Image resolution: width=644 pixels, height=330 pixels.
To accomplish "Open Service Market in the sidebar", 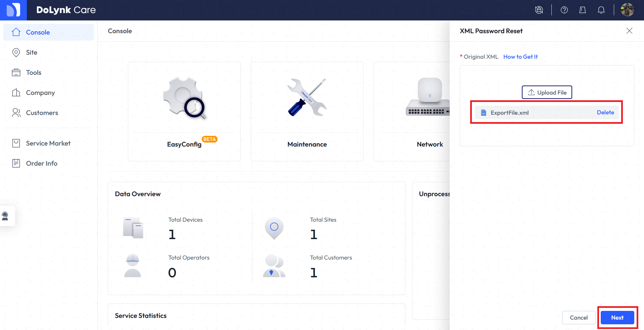I will [49, 143].
